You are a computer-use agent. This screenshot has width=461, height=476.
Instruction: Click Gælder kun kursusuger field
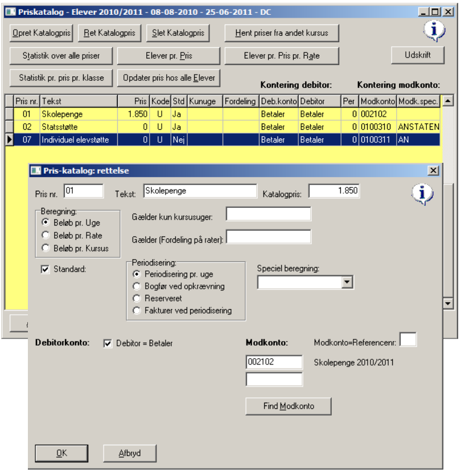[269, 214]
